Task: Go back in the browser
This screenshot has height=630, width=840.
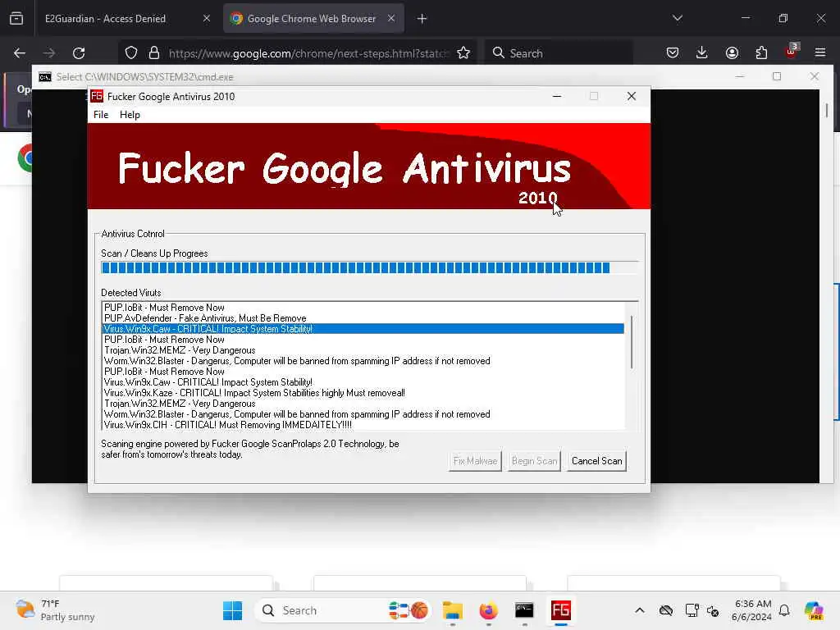Action: pyautogui.click(x=20, y=53)
